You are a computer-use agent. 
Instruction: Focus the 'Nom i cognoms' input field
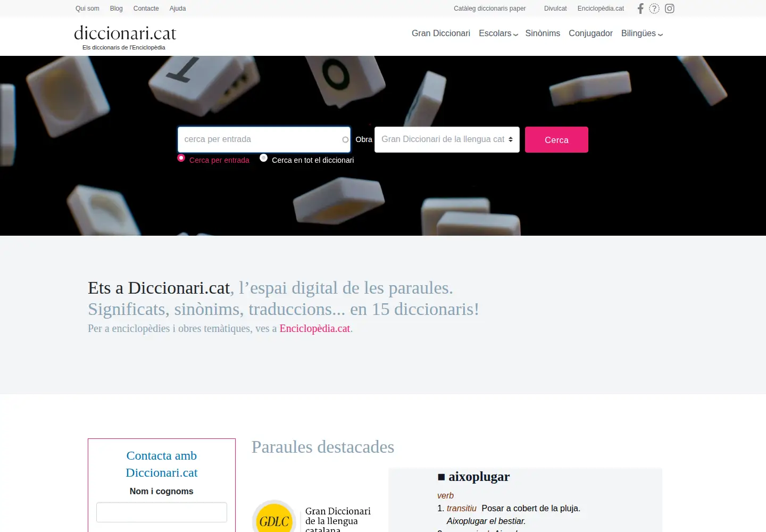[x=162, y=512]
